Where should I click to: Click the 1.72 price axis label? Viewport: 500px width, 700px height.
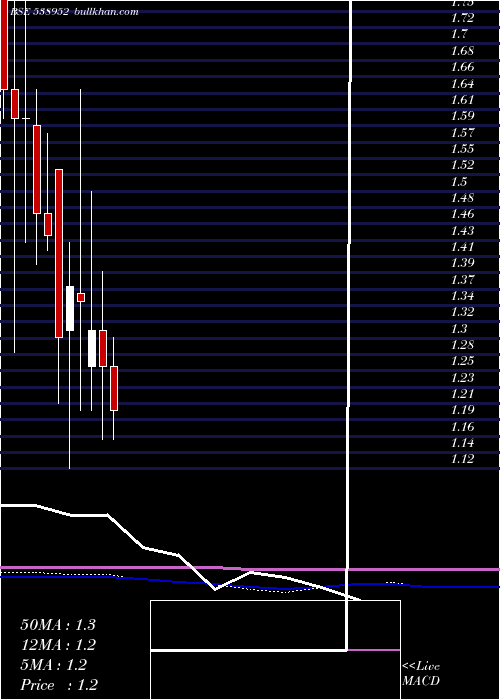click(x=462, y=18)
